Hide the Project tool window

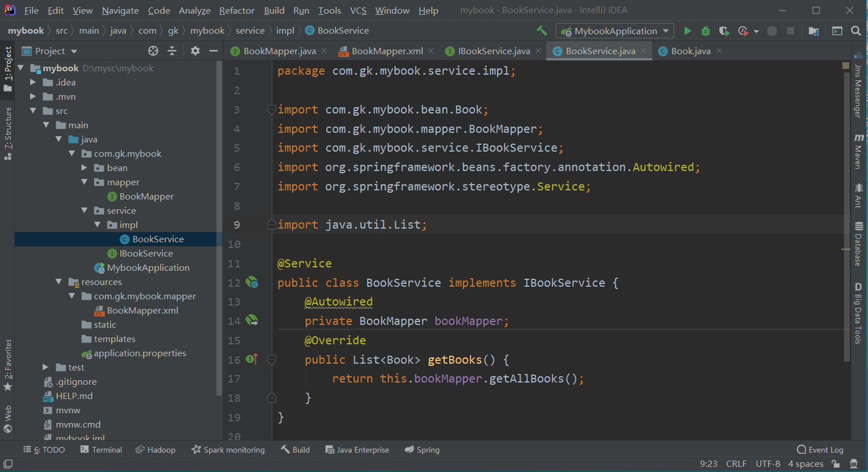tap(214, 51)
